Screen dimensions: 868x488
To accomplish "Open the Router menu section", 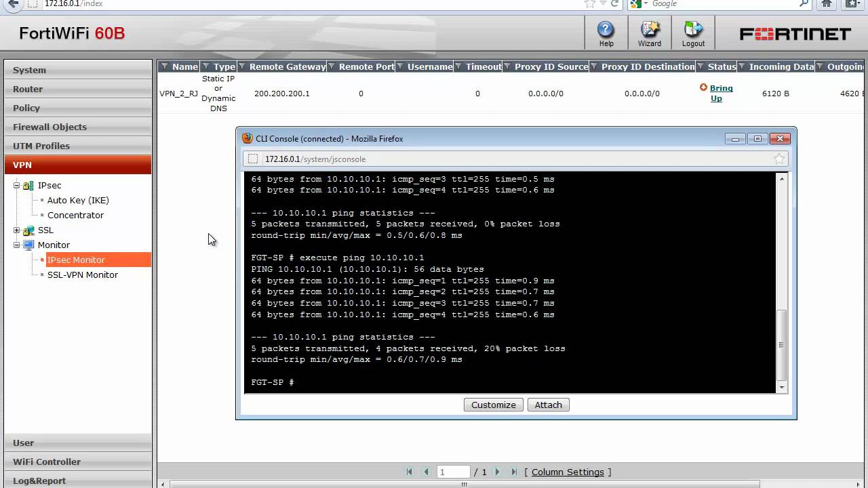I will click(78, 89).
